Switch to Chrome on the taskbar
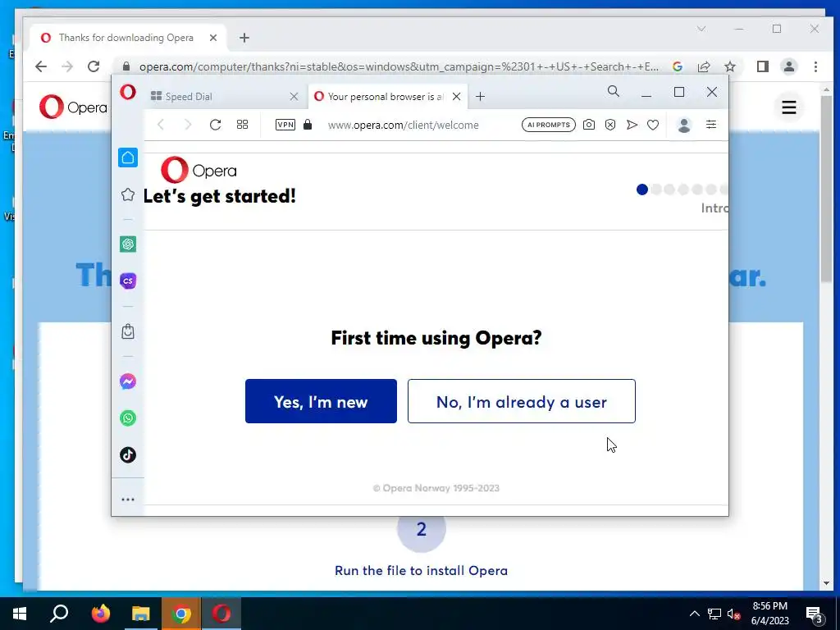 [x=181, y=614]
